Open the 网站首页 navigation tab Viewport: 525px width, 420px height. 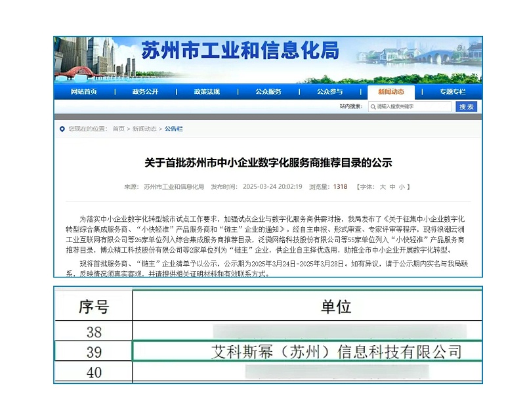coord(84,92)
